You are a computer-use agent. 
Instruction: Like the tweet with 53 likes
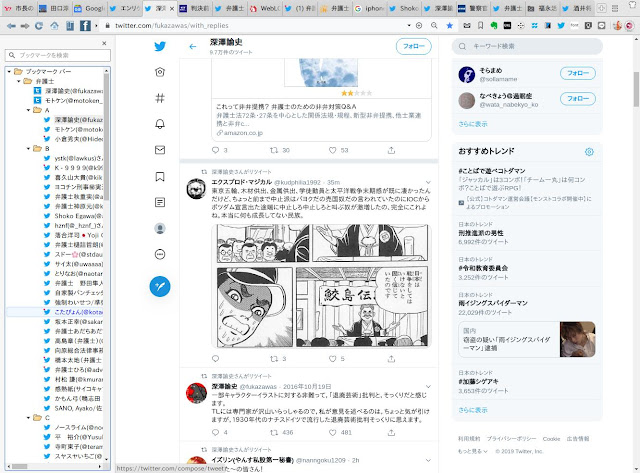[333, 150]
